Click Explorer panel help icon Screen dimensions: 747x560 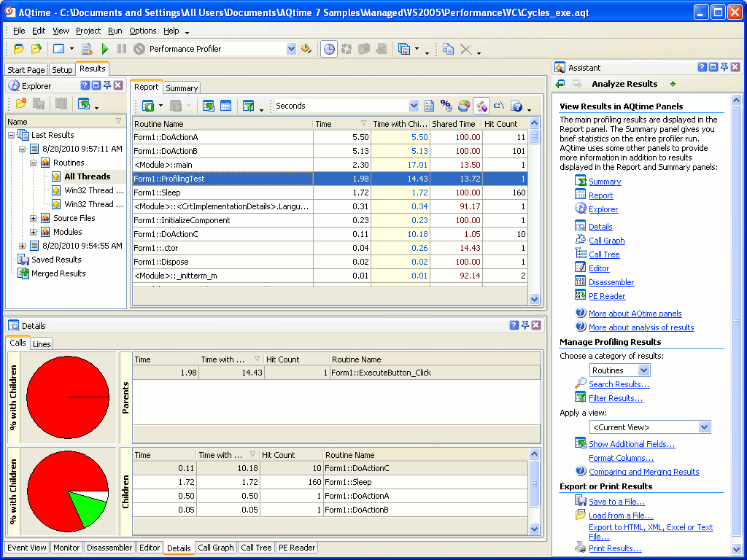pyautogui.click(x=85, y=85)
